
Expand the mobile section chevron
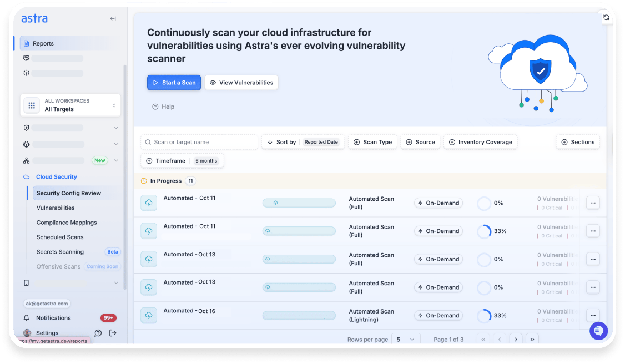(116, 283)
